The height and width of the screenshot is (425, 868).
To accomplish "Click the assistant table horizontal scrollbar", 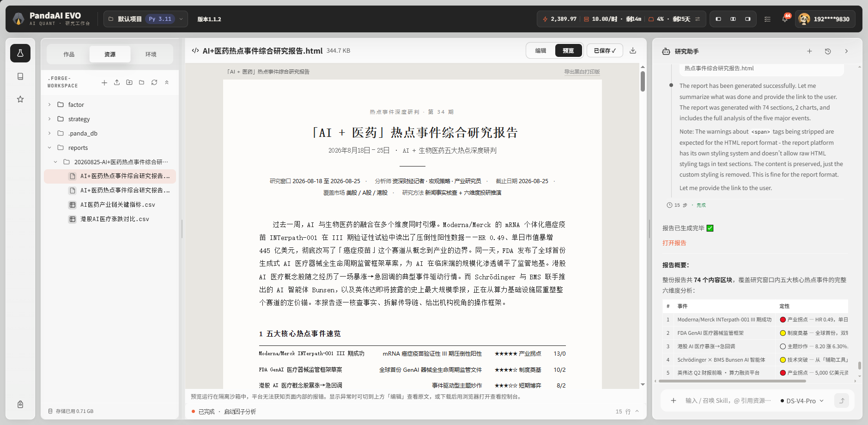I will (x=732, y=381).
